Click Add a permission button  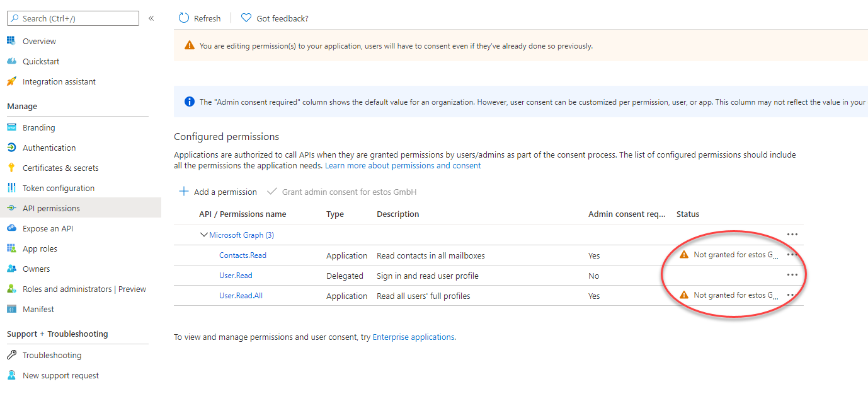coord(218,192)
